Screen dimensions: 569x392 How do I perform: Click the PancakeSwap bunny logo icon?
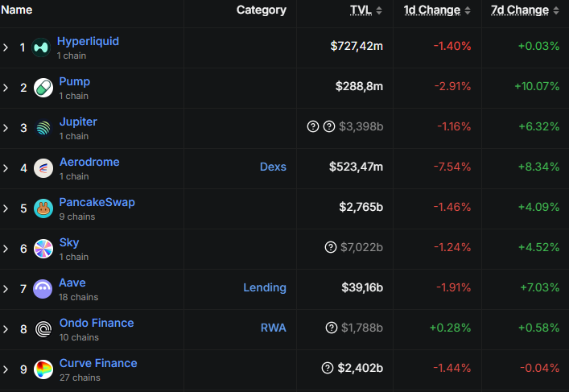[43, 208]
